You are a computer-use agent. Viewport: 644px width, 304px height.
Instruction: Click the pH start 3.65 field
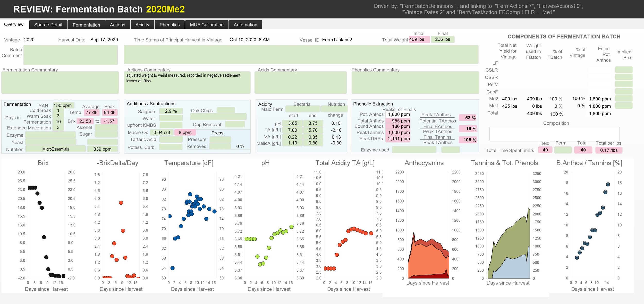pyautogui.click(x=292, y=123)
